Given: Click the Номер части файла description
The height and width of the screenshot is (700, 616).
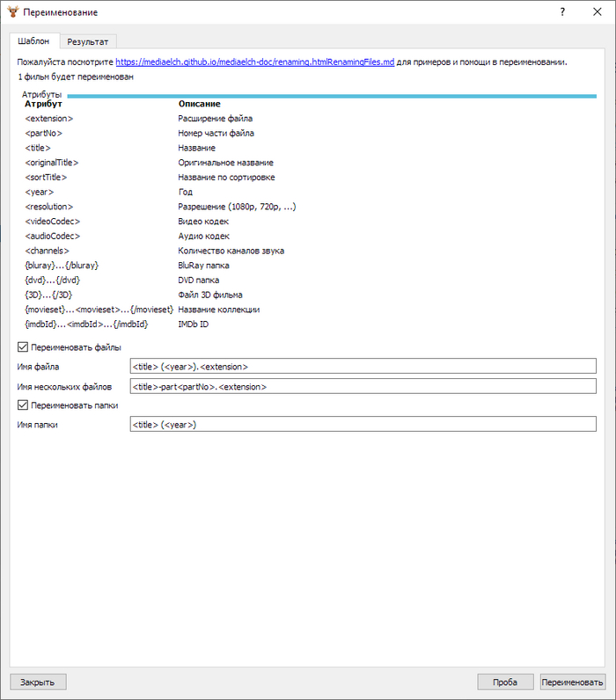Looking at the screenshot, I should coord(216,133).
